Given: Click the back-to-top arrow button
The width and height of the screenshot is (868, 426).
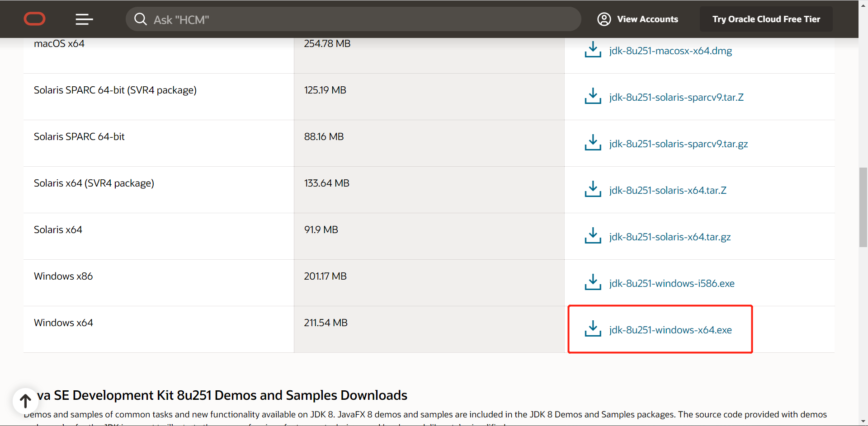Looking at the screenshot, I should [25, 401].
